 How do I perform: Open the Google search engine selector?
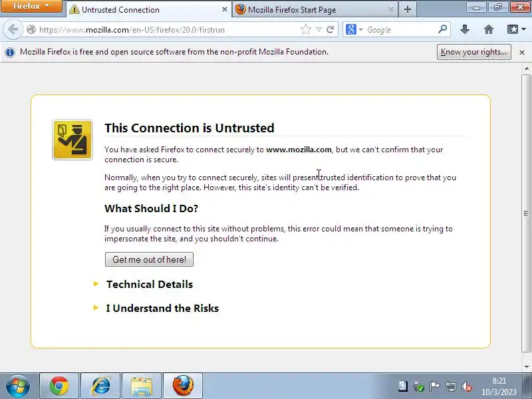[x=354, y=29]
